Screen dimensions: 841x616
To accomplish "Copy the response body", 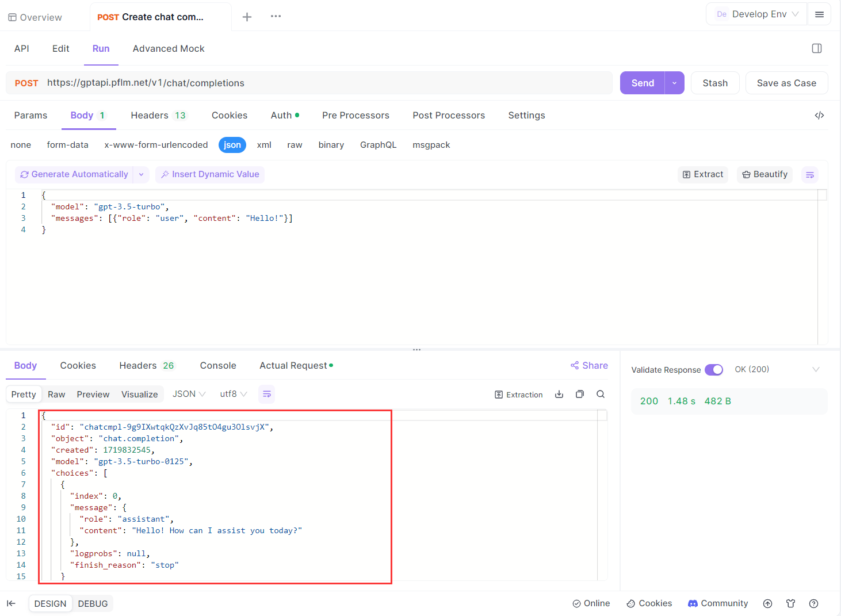I will [579, 394].
